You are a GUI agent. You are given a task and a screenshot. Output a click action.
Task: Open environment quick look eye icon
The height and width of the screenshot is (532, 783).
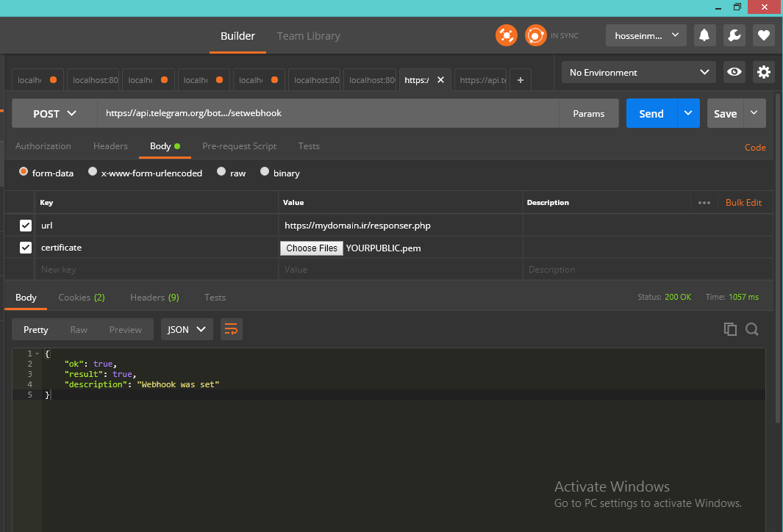pos(734,72)
